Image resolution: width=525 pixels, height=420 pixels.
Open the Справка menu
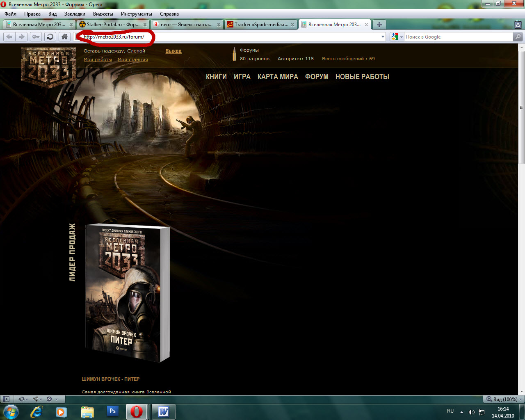169,14
